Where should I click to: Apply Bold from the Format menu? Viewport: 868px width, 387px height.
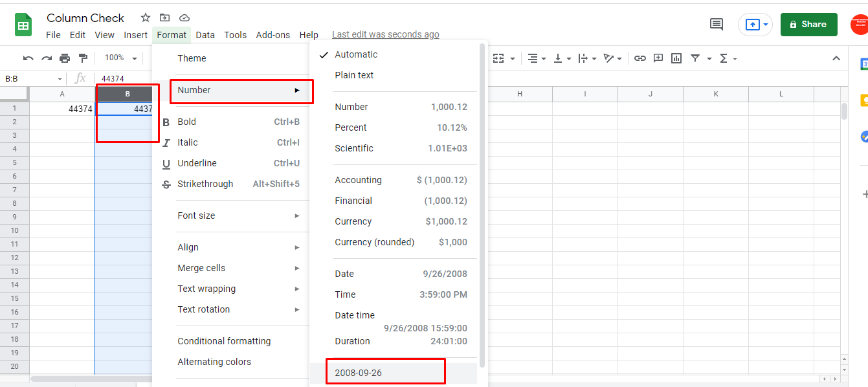[x=231, y=122]
